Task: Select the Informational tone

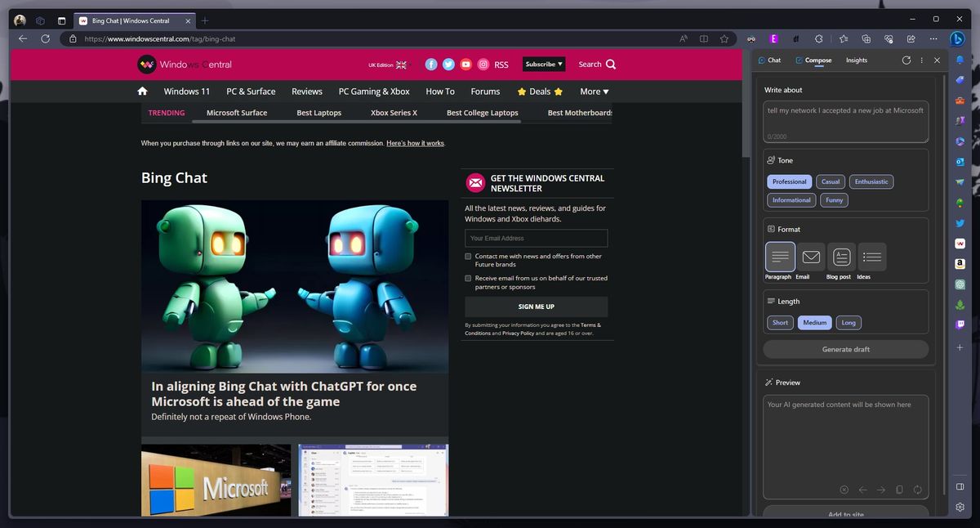Action: point(791,200)
